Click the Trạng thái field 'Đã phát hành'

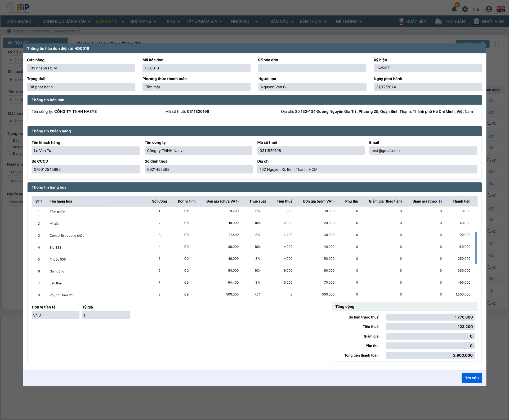pyautogui.click(x=81, y=87)
